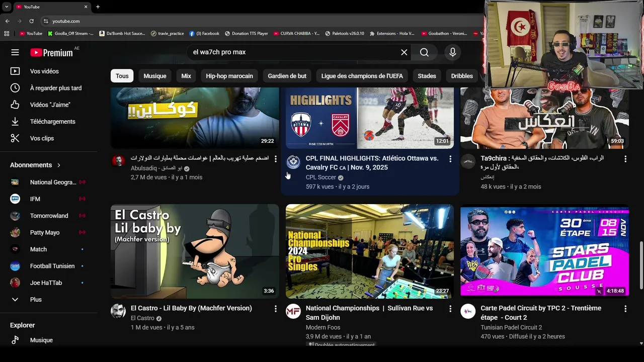Open CPL Soccer channel avatar
The height and width of the screenshot is (362, 644).
click(293, 161)
